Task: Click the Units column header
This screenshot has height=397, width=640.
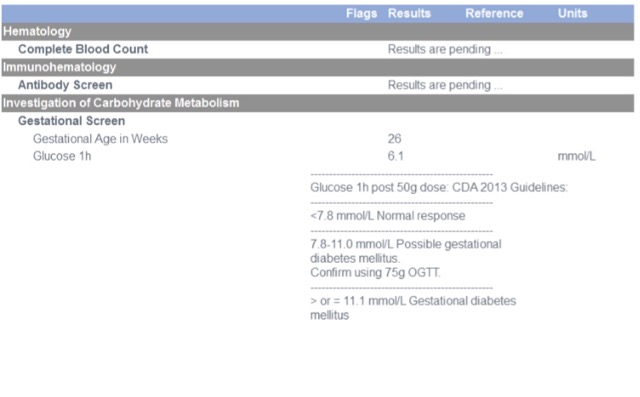Action: tap(572, 13)
